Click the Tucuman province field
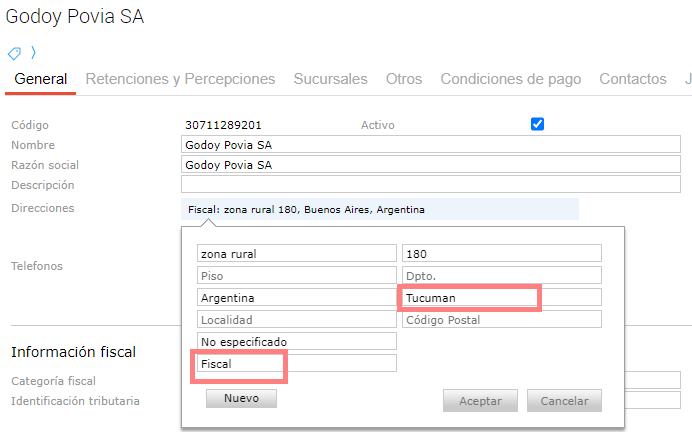This screenshot has width=692, height=432. (x=470, y=298)
